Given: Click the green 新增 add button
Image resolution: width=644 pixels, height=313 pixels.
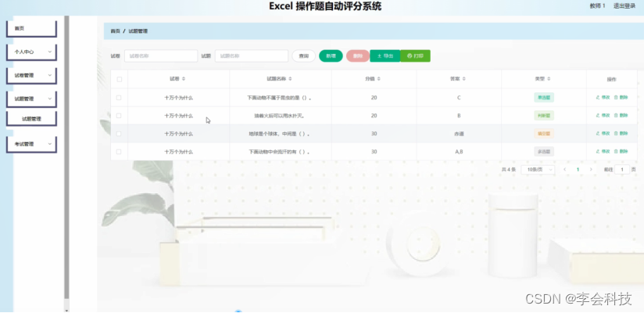Looking at the screenshot, I should coord(331,56).
